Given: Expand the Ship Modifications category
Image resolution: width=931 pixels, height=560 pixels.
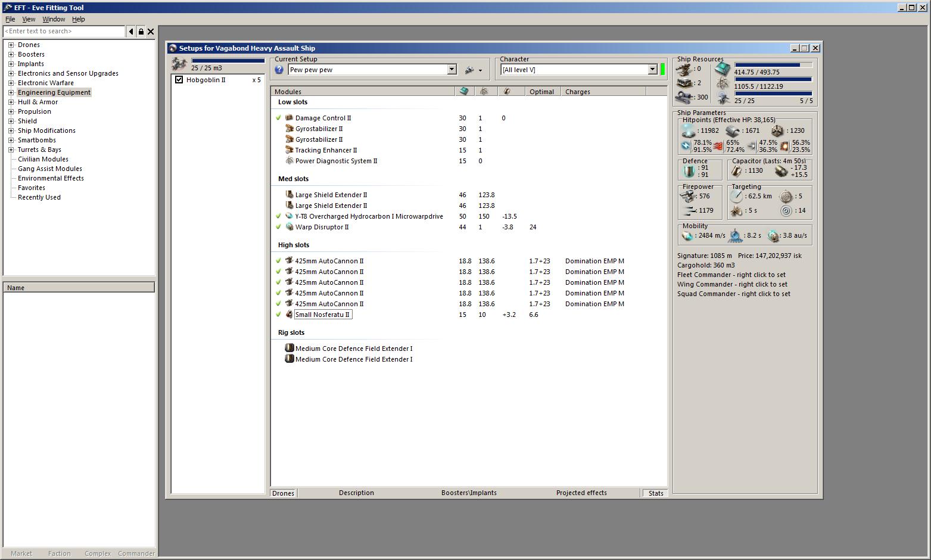Looking at the screenshot, I should (11, 130).
